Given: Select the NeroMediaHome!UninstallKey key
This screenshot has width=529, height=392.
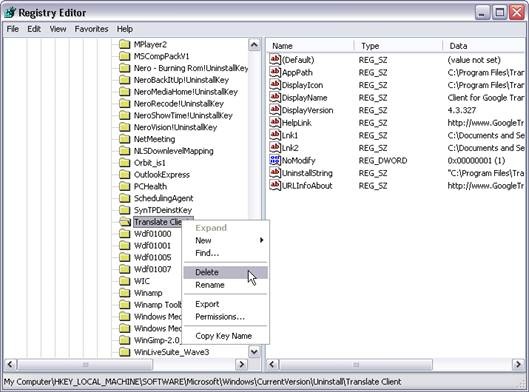Looking at the screenshot, I should [x=186, y=92].
